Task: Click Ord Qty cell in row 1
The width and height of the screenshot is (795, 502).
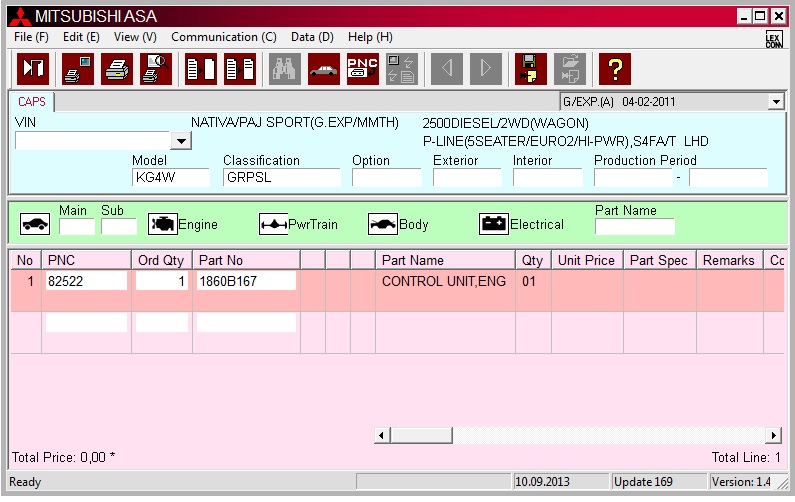Action: 162,281
